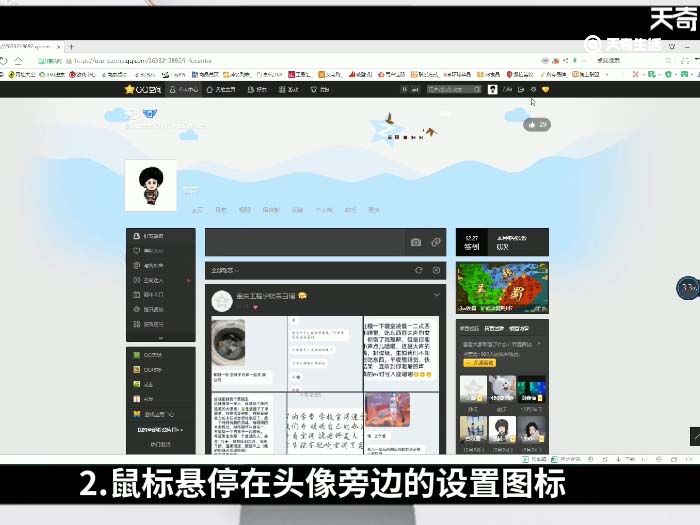The image size is (700, 525).
Task: Select the sidebar item with heart icon
Action: pyautogui.click(x=160, y=250)
